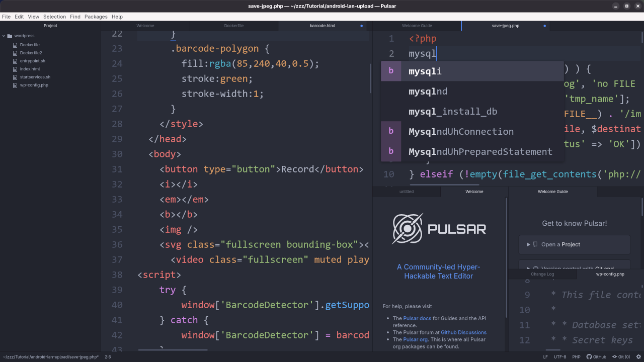This screenshot has width=644, height=362.
Task: Open index.html from the project tree
Action: 30,69
